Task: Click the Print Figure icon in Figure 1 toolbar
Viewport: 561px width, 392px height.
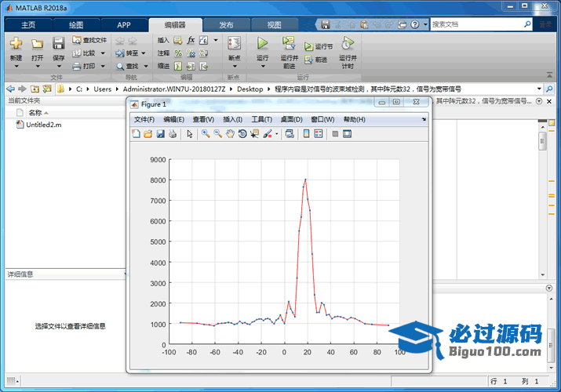Action: (x=173, y=134)
